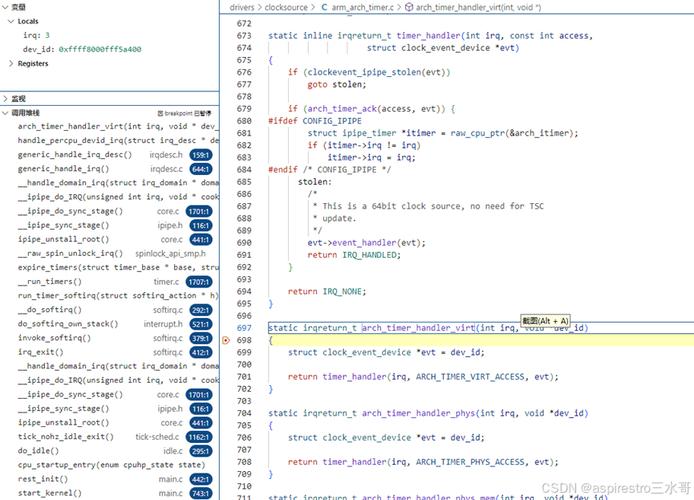Open handle_percpu_devid_irq stack frame
Viewport: 694px width, 500px height.
click(x=118, y=140)
